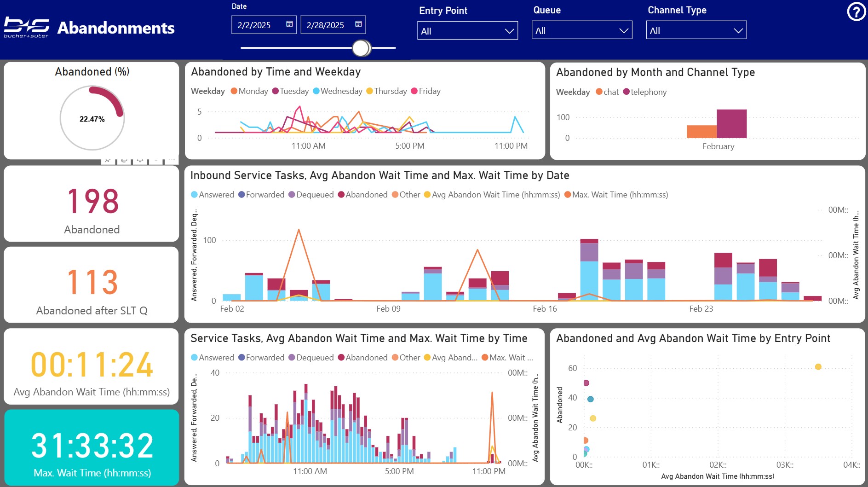This screenshot has width=868, height=487.
Task: Expand the Channel Type dropdown
Action: 696,31
